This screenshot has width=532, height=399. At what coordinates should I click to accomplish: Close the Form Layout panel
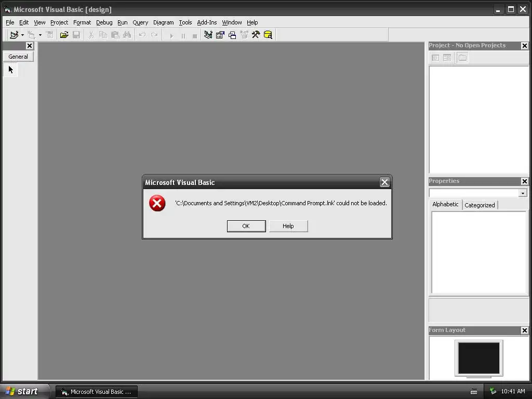click(x=525, y=330)
